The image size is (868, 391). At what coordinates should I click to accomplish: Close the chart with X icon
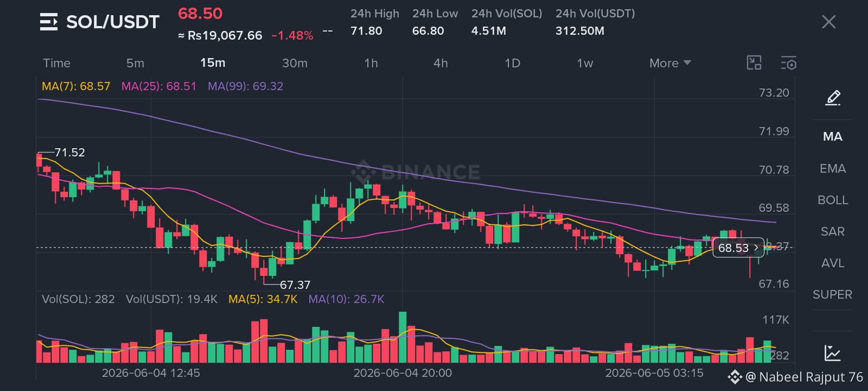point(828,22)
